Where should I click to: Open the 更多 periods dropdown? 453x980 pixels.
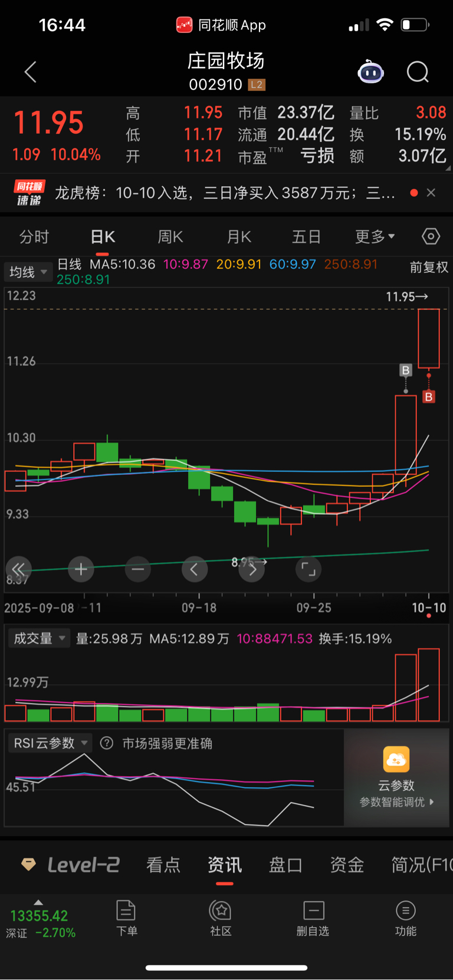point(375,237)
